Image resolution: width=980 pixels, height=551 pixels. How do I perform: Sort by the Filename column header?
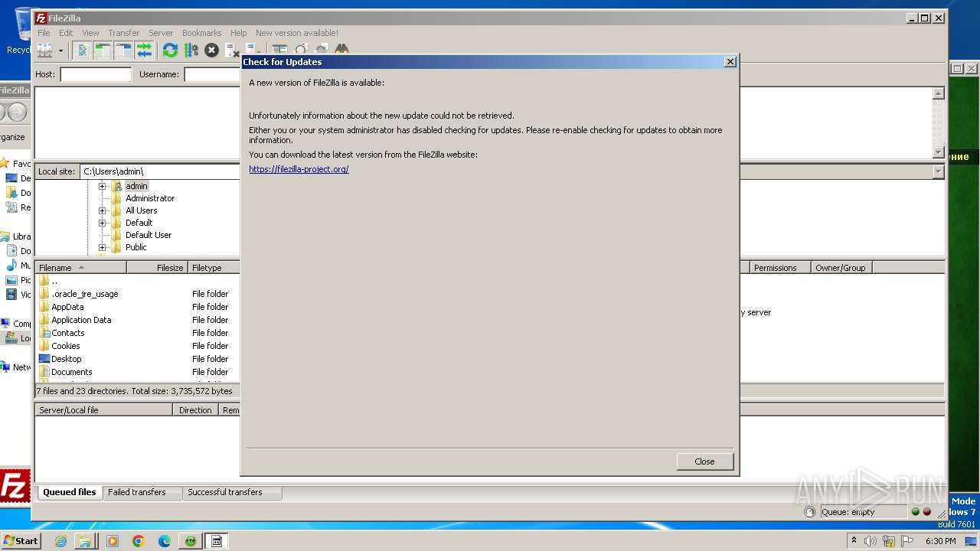(81, 268)
